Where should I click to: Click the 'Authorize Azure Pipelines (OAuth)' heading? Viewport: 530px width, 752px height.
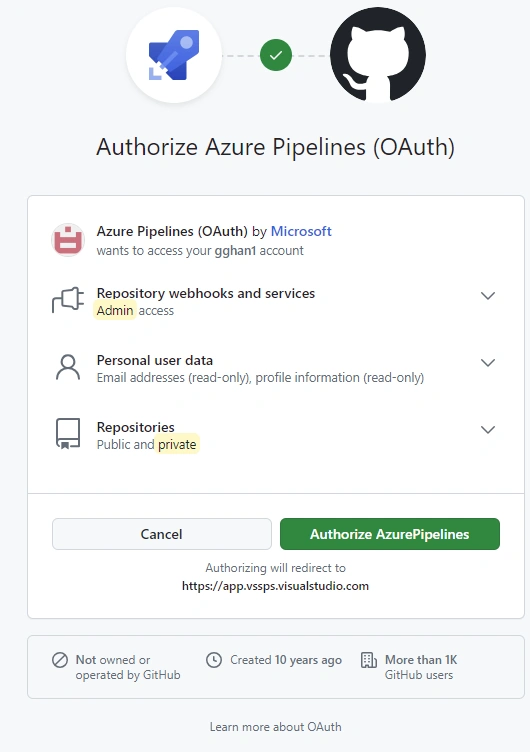(x=275, y=147)
